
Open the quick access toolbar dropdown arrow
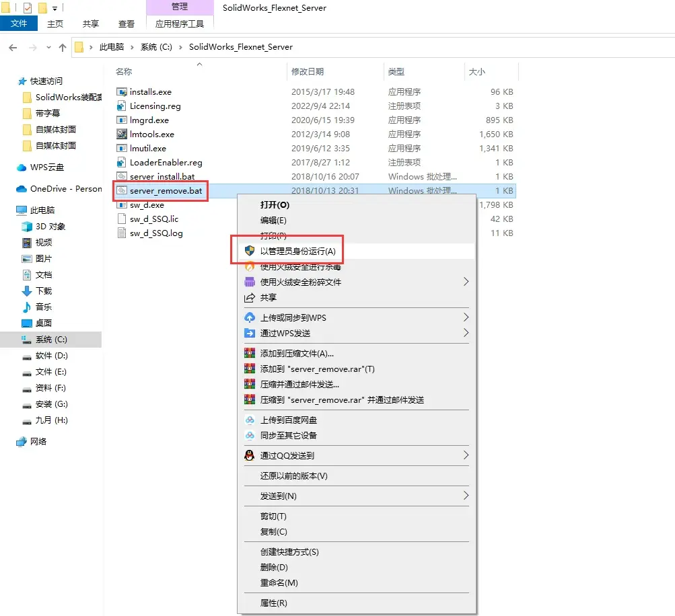55,8
